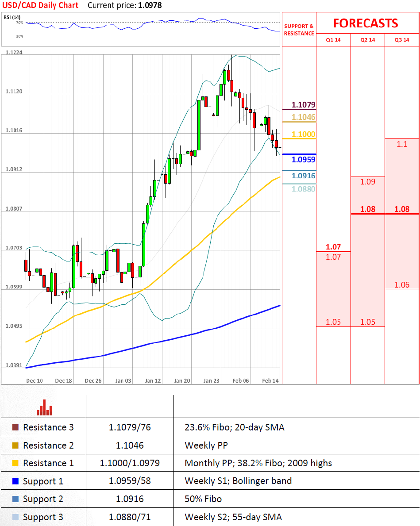Click the SUPPORT & RESISTANCE column header
The width and height of the screenshot is (420, 526).
299,30
